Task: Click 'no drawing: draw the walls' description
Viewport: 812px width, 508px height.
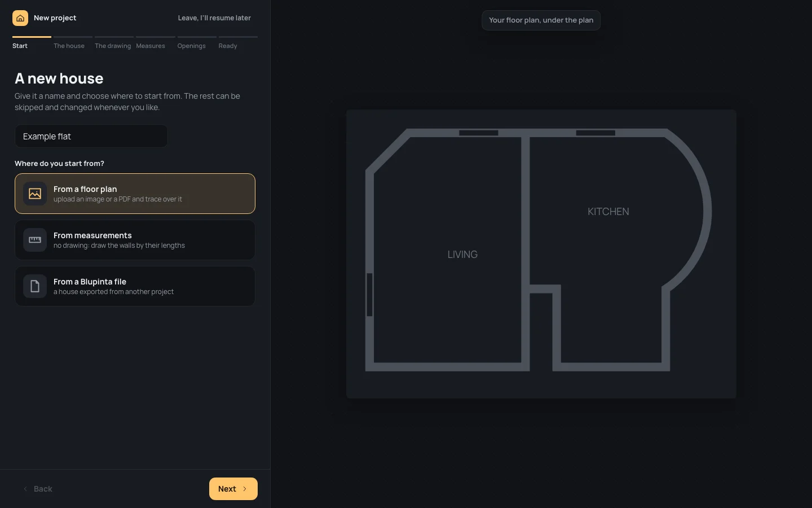Action: (x=119, y=246)
